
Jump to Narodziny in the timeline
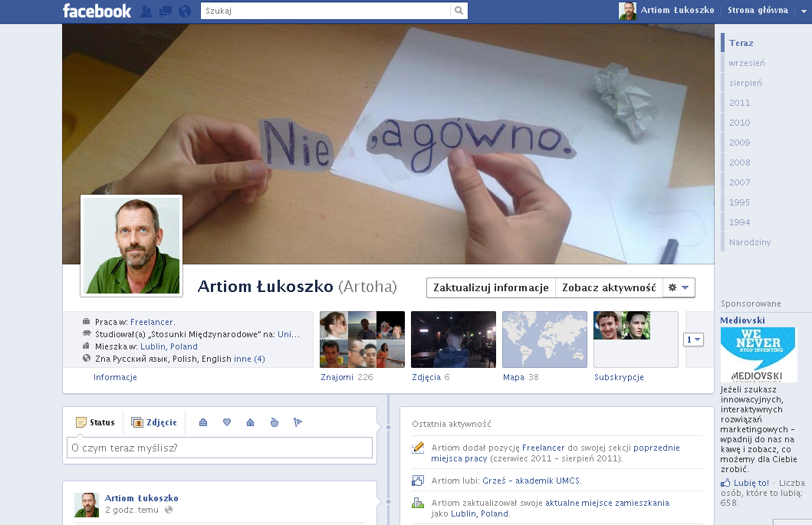click(x=750, y=242)
